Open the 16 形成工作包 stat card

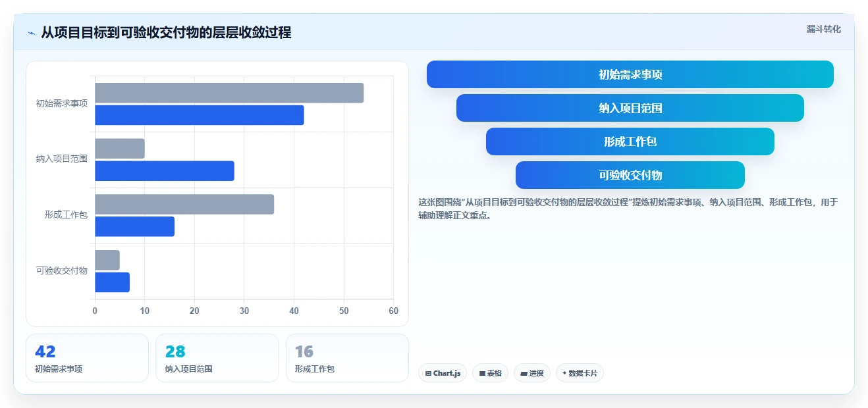(347, 358)
